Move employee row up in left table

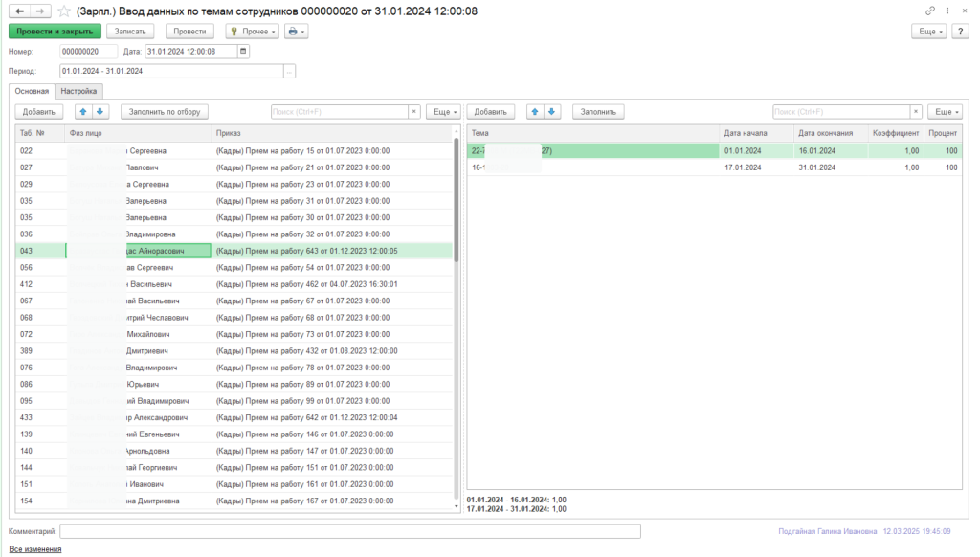[x=83, y=112]
